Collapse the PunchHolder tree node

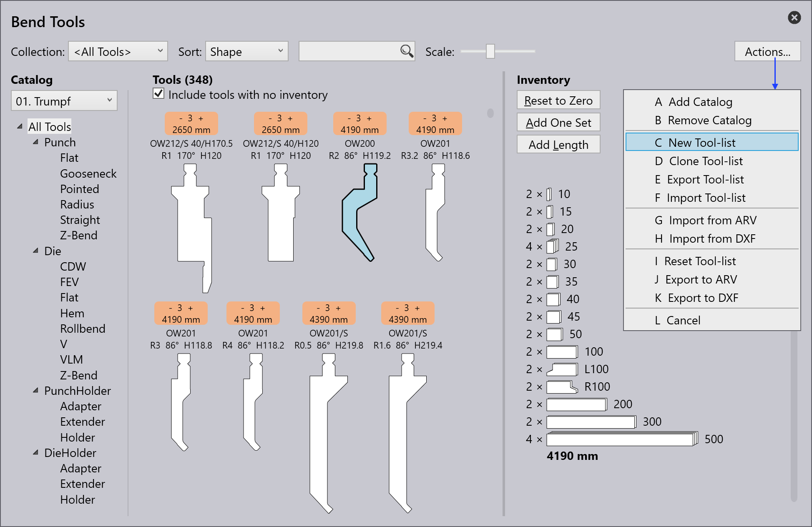(35, 390)
